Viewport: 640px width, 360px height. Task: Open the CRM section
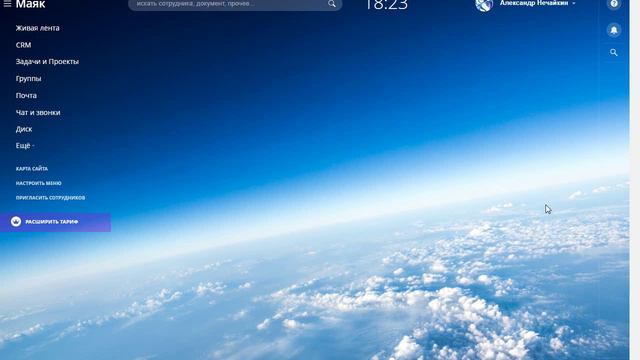(23, 45)
